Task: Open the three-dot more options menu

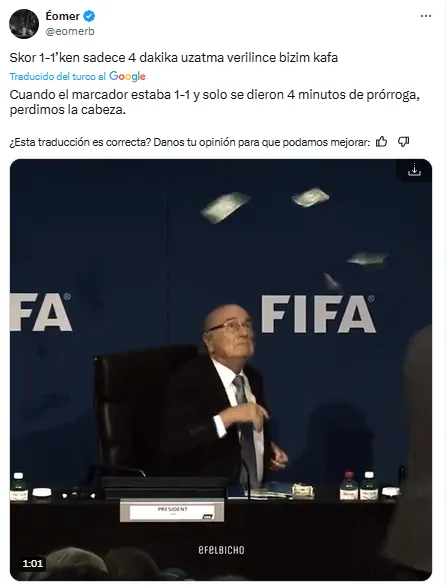Action: click(x=426, y=16)
